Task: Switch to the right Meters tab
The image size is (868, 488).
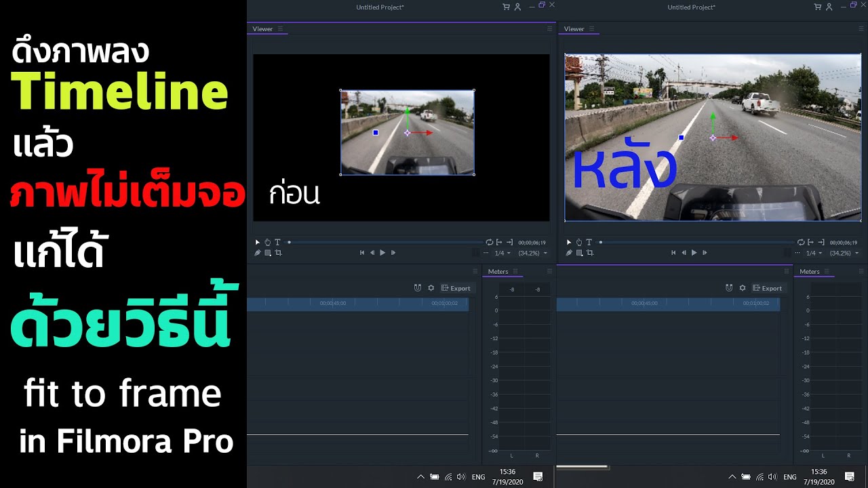Action: point(809,271)
